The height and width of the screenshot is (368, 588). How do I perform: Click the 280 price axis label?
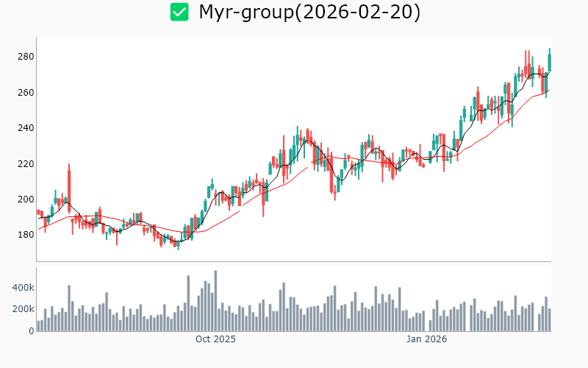pyautogui.click(x=25, y=57)
